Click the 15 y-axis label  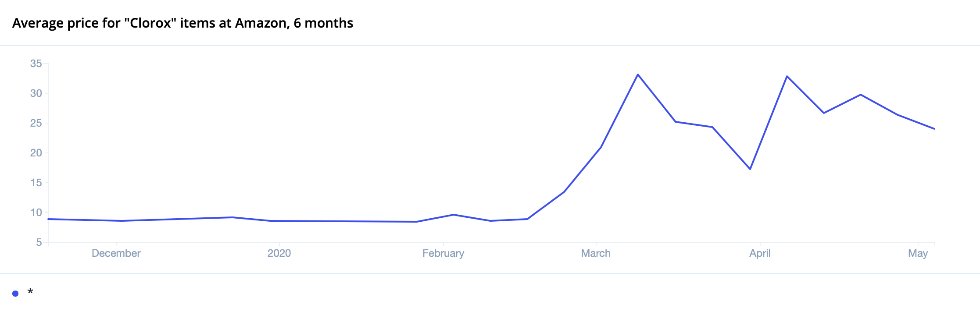[x=36, y=183]
